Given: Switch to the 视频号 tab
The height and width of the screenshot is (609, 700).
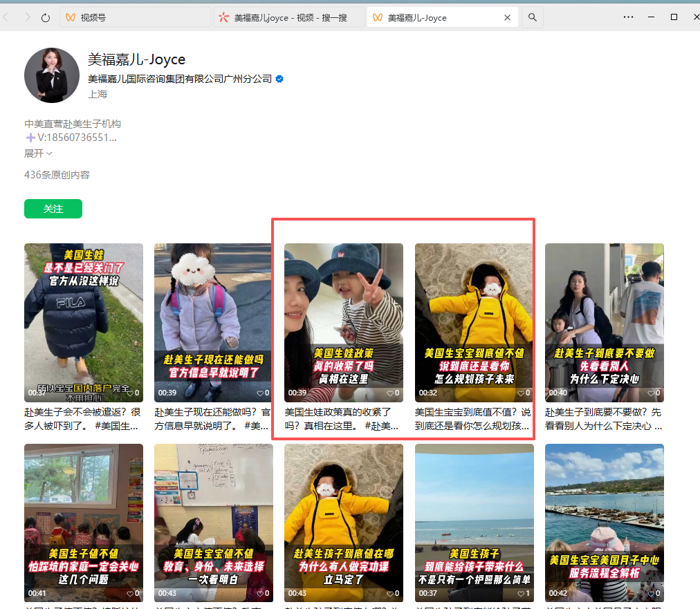Looking at the screenshot, I should [136, 17].
